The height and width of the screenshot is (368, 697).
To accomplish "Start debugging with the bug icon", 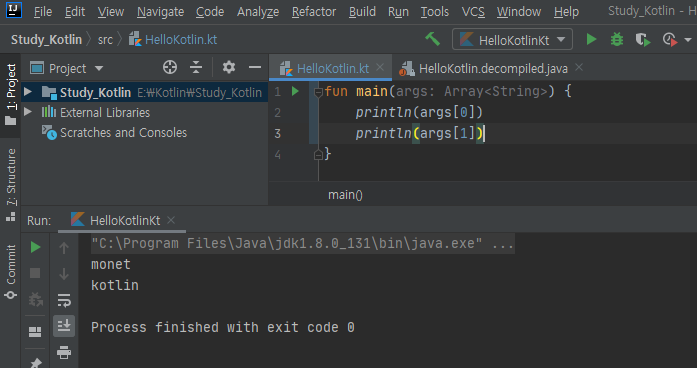I will [x=617, y=39].
